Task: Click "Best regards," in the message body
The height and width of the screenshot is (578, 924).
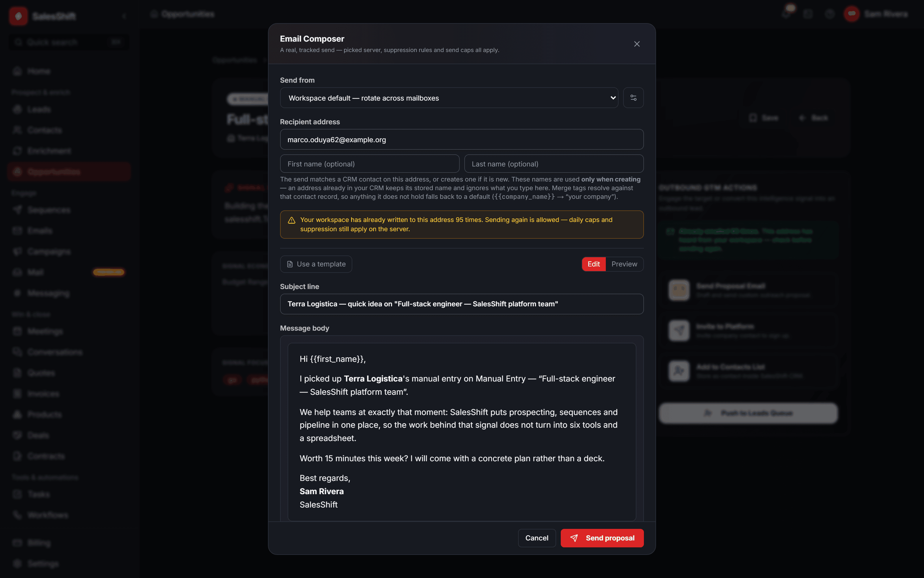Action: (x=325, y=478)
